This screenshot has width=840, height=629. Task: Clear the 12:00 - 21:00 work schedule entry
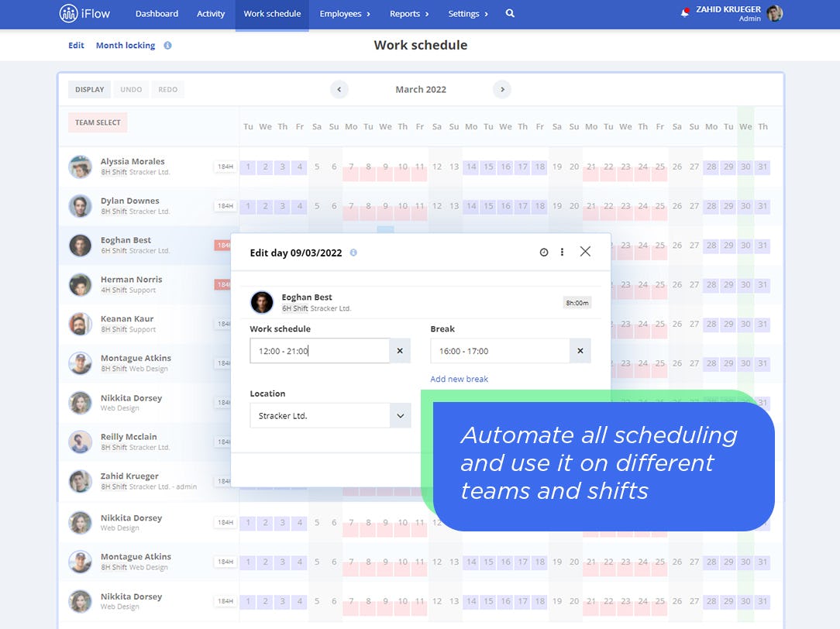click(401, 350)
